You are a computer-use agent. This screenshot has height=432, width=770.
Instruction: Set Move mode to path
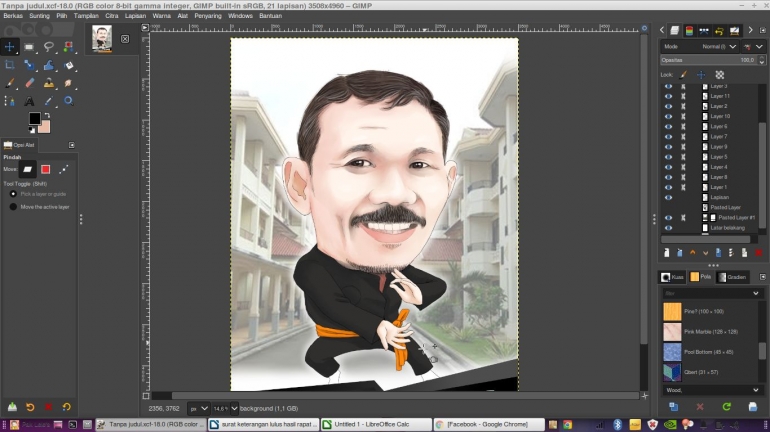pos(64,169)
